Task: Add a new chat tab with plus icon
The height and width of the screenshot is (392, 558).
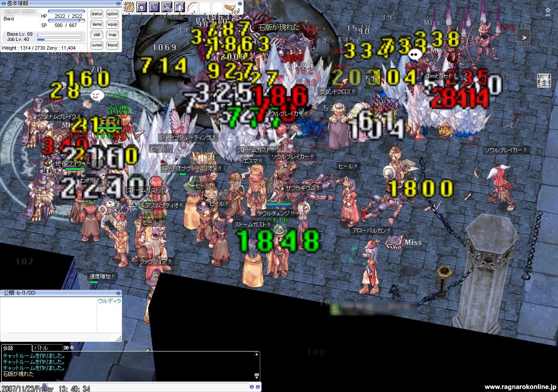Action: click(72, 348)
